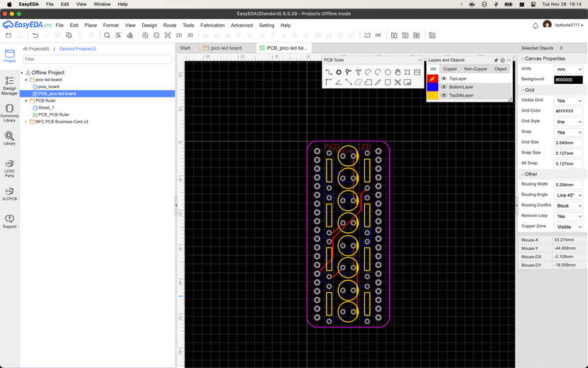
Task: Click the Background color swatch
Action: coord(568,80)
